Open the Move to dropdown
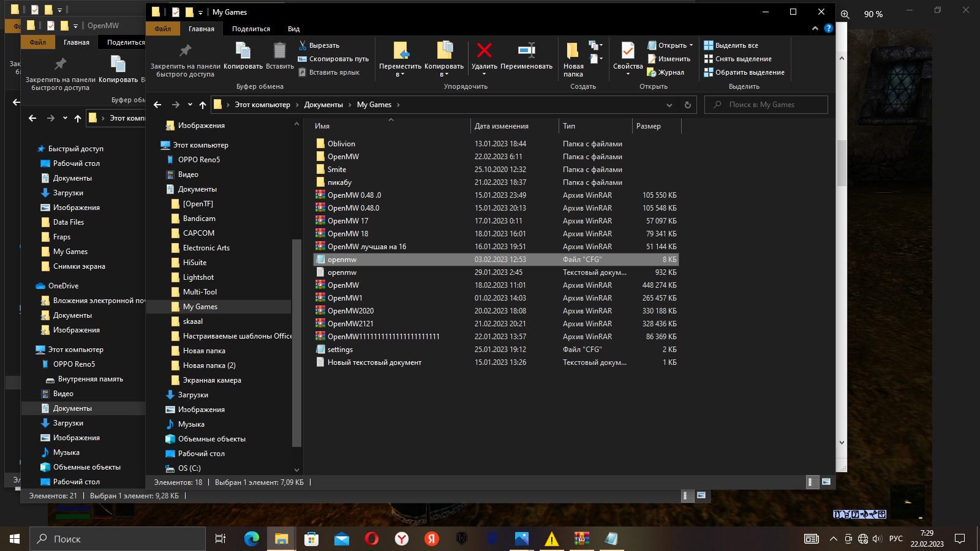 pyautogui.click(x=400, y=59)
